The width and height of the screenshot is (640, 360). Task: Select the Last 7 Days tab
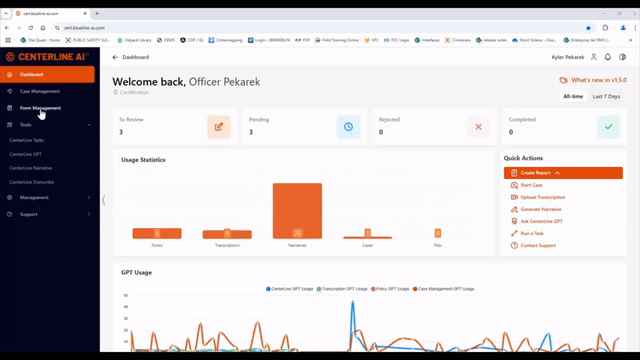[606, 96]
